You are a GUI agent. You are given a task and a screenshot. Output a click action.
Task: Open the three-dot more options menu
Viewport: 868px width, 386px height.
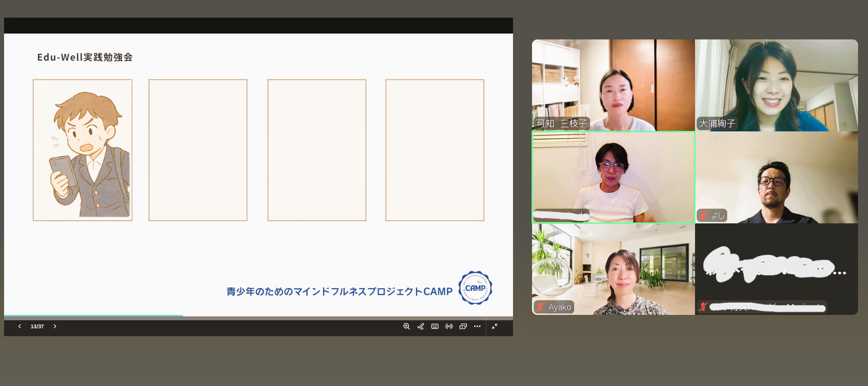pos(477,326)
